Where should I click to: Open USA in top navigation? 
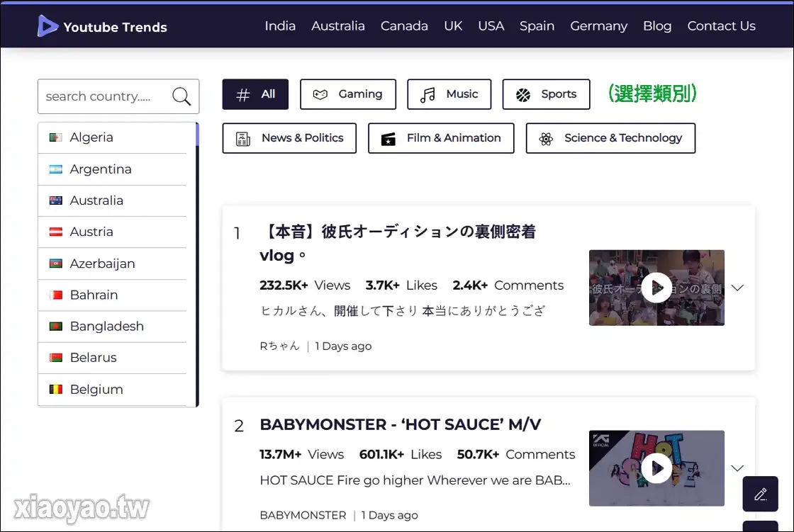tap(491, 26)
